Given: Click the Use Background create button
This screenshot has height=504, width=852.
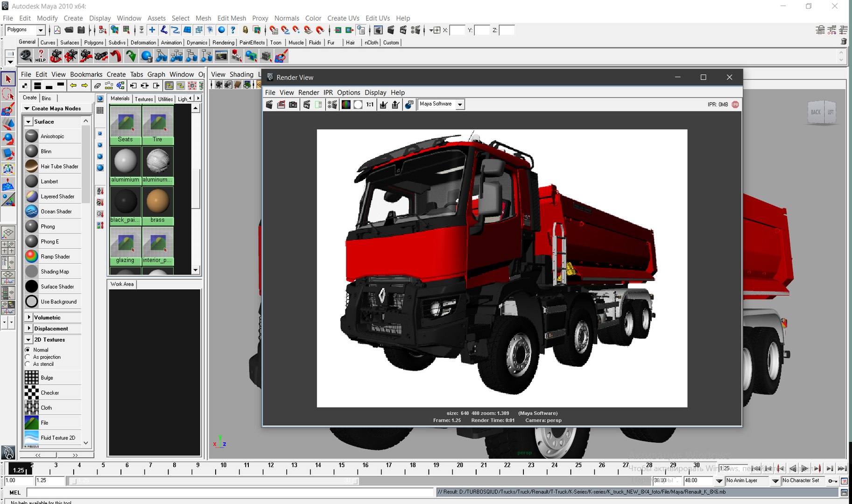Looking at the screenshot, I should click(52, 301).
